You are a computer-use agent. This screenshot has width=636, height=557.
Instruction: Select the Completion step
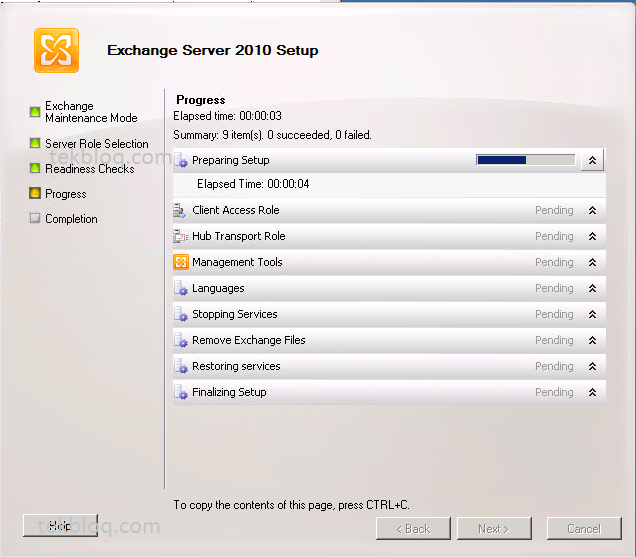pyautogui.click(x=71, y=219)
